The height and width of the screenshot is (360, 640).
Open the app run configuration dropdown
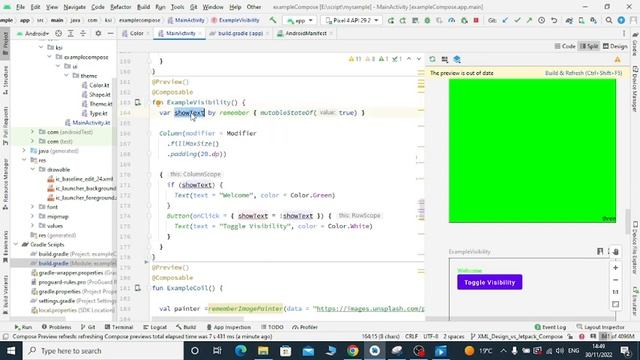pos(299,20)
